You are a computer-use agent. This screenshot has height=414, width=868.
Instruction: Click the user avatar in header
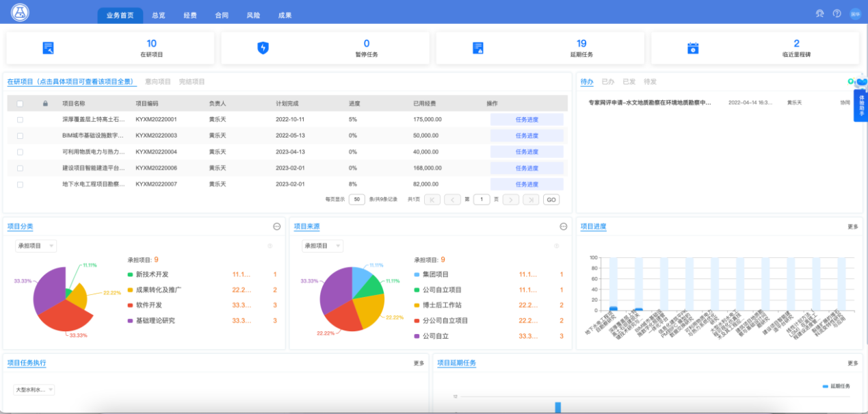(855, 14)
